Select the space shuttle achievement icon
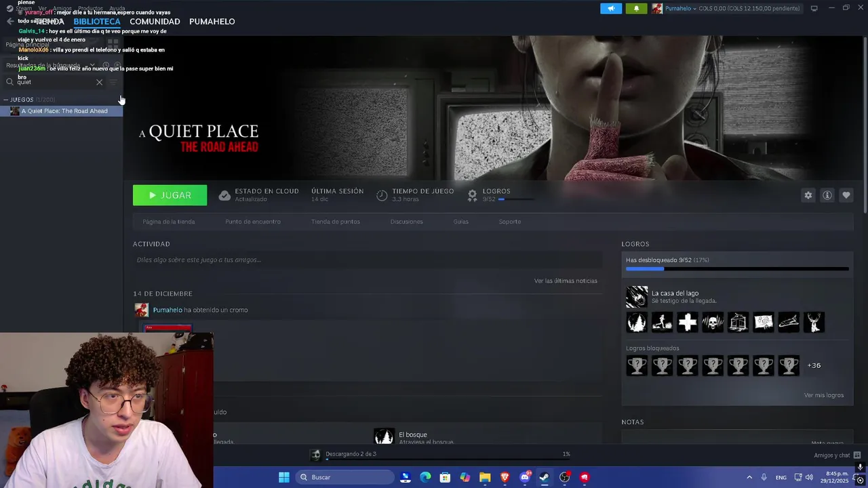 point(789,322)
